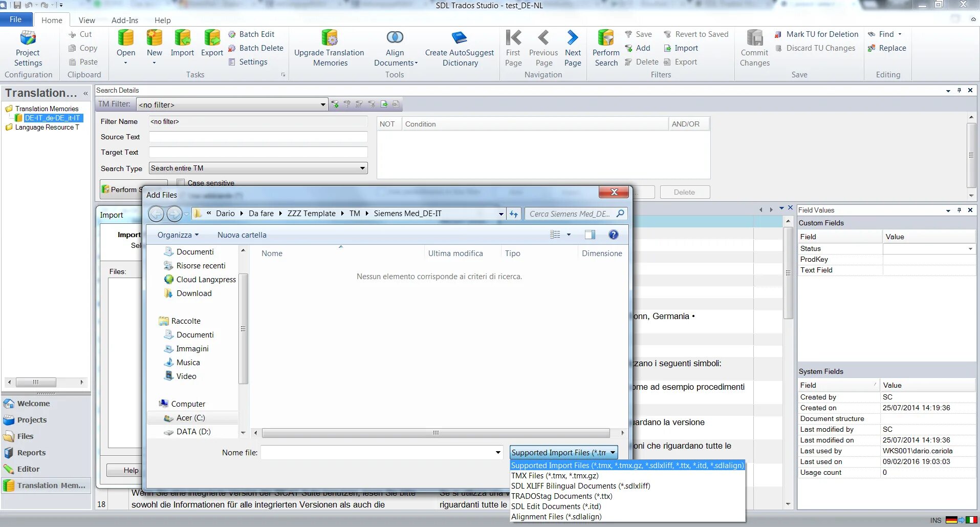Screen dimensions: 980x527
Task: Open the Nome file history dropdown
Action: tap(498, 453)
